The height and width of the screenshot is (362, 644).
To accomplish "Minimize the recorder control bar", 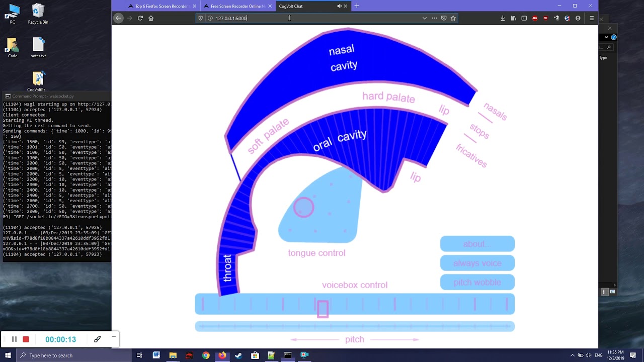I will [114, 336].
